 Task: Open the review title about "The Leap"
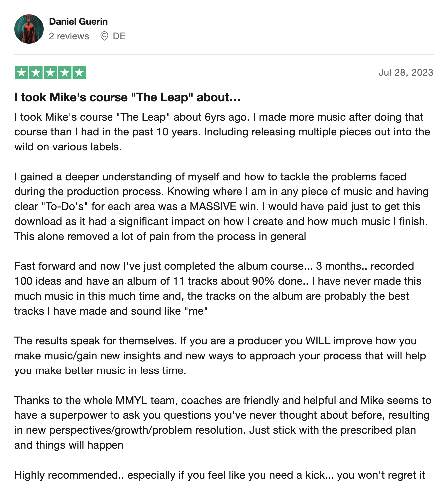(x=127, y=97)
